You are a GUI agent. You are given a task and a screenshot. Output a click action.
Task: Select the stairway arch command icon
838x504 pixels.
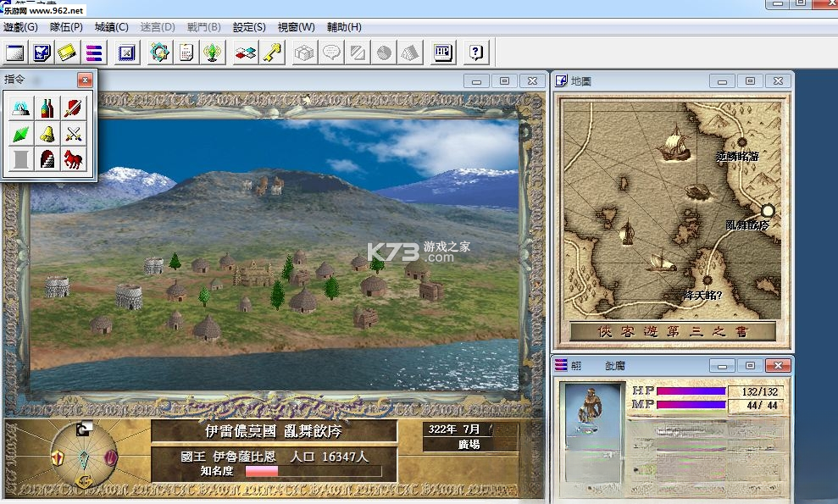coord(47,159)
